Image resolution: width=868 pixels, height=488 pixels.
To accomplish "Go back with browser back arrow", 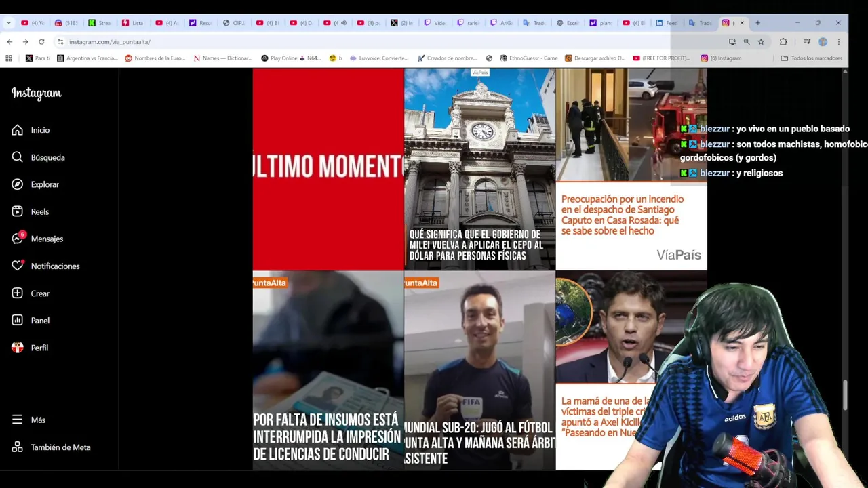I will 9,41.
